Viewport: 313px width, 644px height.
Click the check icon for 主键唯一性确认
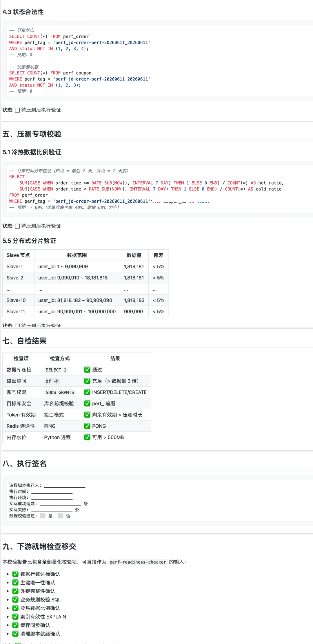pos(15,582)
